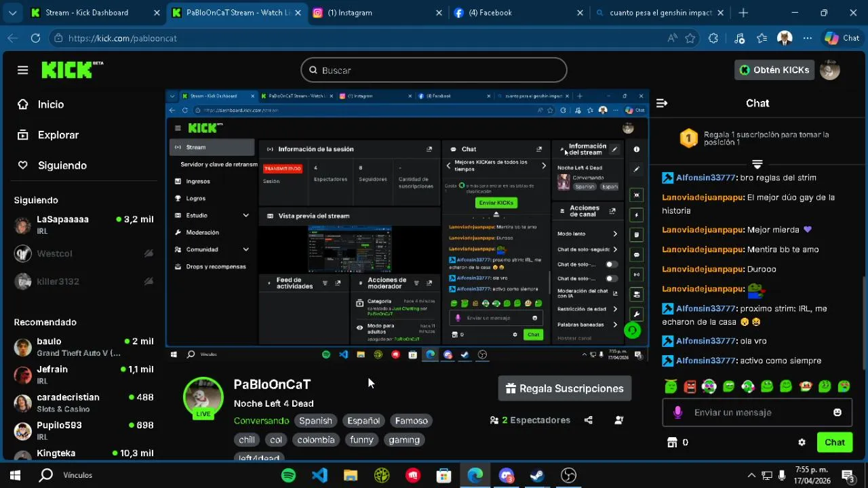
Task: Switch to the cuanto pesa el genshin impact tab
Action: click(659, 12)
